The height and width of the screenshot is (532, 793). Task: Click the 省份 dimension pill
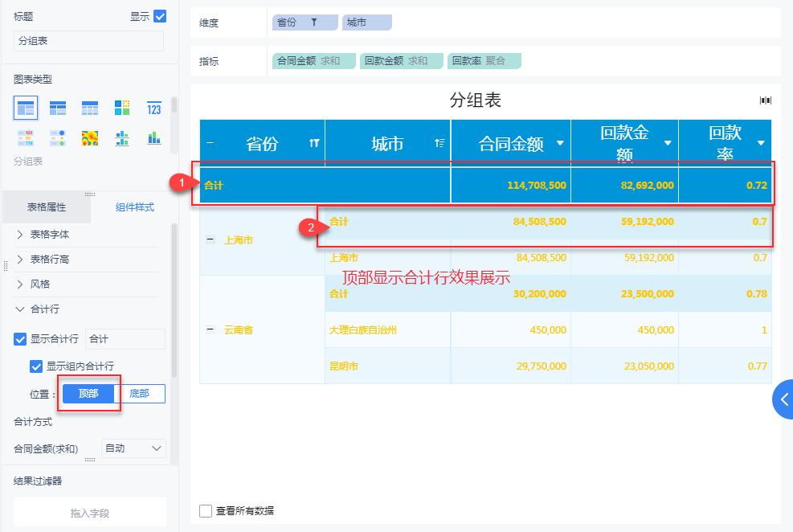(x=305, y=23)
